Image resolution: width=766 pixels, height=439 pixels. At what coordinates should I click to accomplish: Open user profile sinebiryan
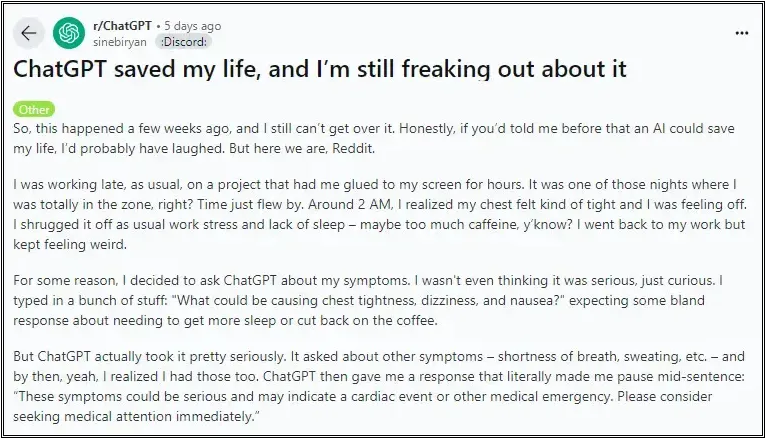point(120,42)
